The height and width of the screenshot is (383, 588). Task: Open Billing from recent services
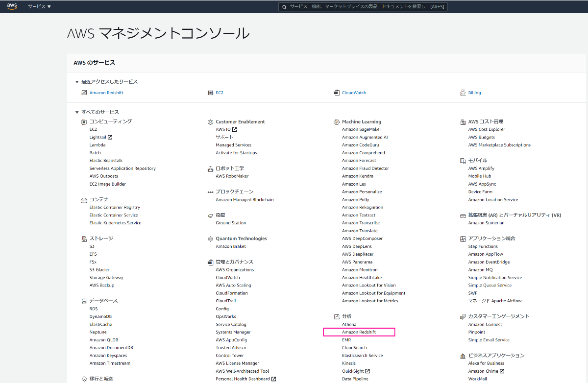point(474,93)
